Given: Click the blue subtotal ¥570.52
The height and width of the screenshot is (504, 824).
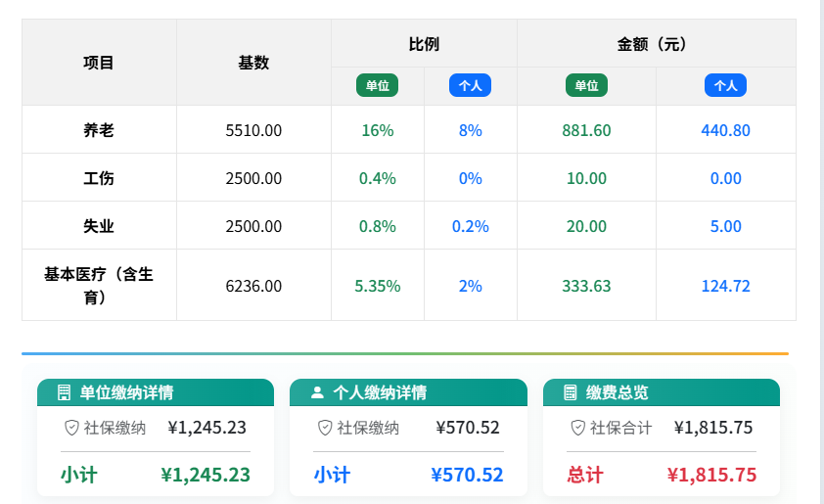Looking at the screenshot, I should [x=467, y=475].
